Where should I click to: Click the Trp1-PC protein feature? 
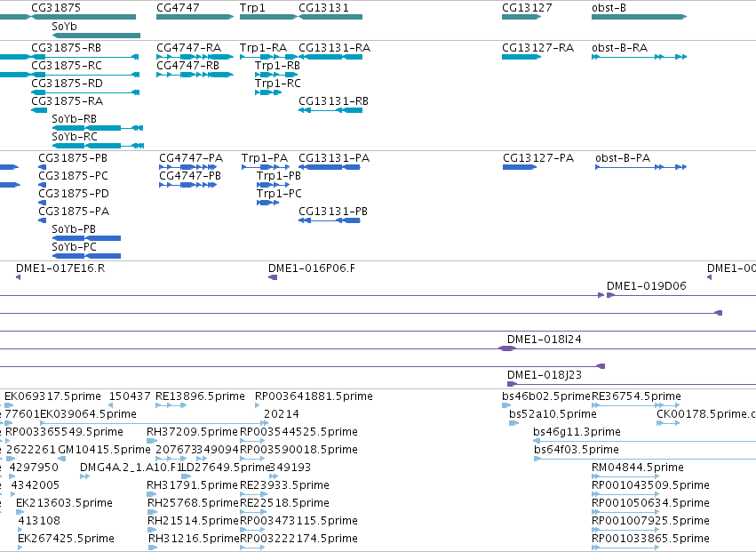point(268,203)
